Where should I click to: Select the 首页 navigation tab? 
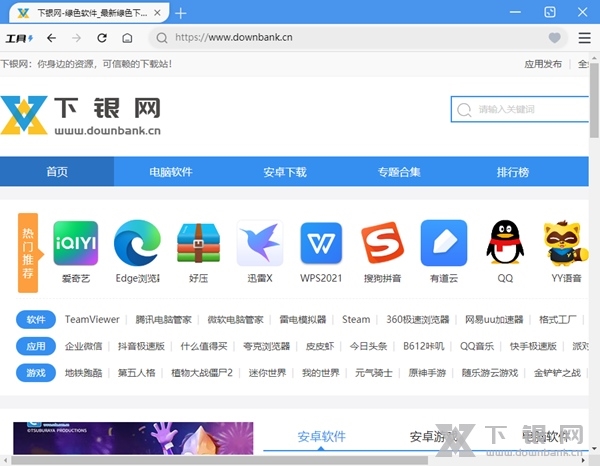click(x=57, y=171)
